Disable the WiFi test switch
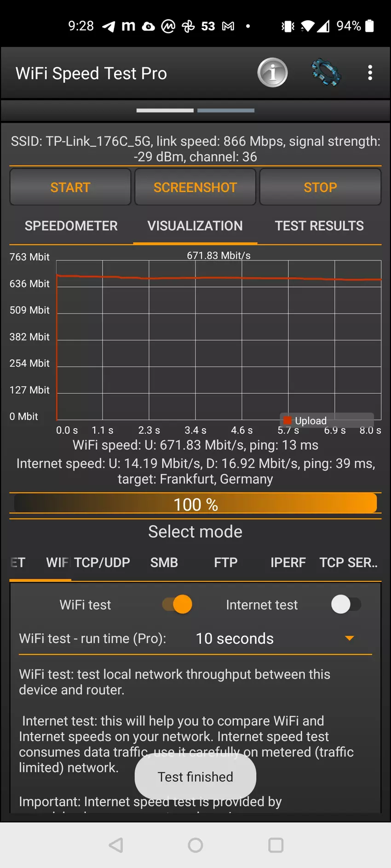The image size is (391, 868). coord(178,604)
